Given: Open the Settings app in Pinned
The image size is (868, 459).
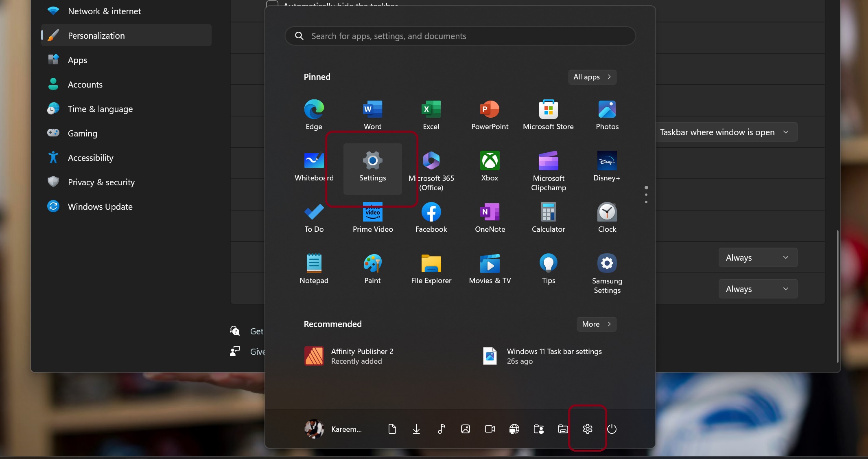Looking at the screenshot, I should click(372, 168).
